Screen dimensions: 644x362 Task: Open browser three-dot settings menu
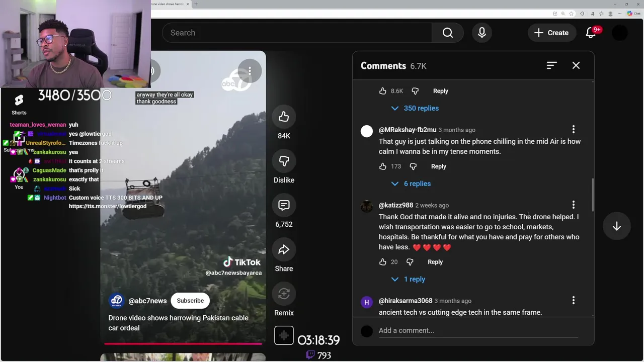620,14
